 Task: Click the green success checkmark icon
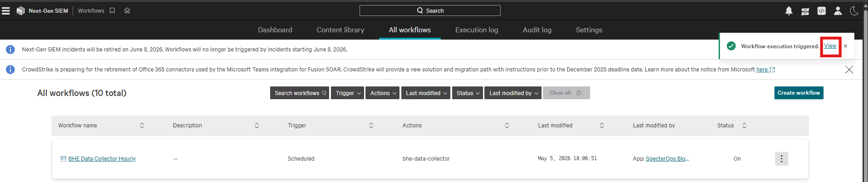(x=731, y=46)
